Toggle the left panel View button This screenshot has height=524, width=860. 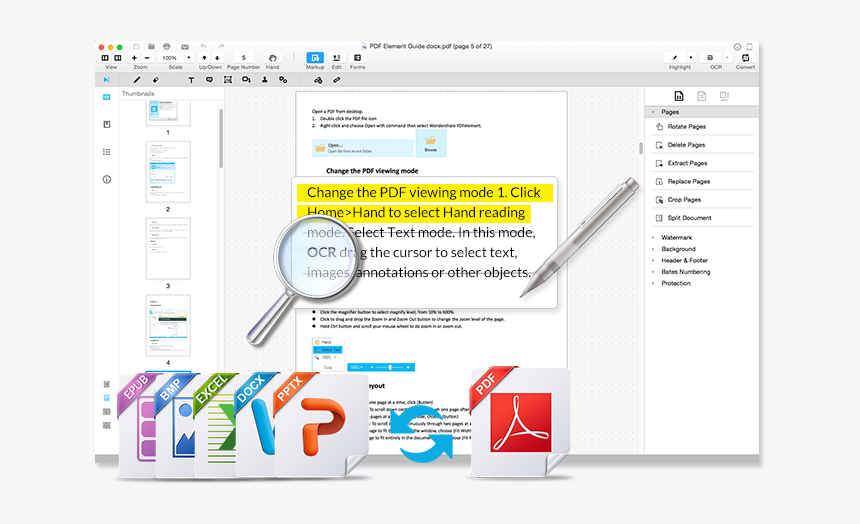point(105,58)
